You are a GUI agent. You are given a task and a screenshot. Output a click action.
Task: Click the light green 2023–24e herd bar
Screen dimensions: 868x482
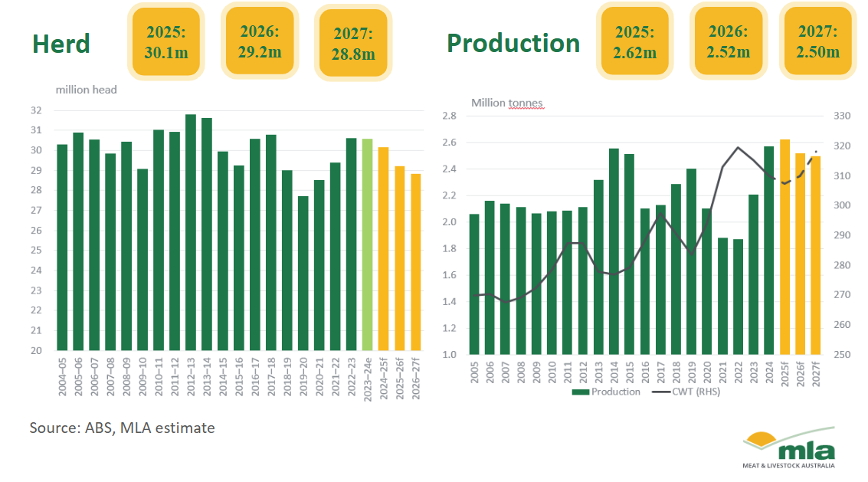point(367,244)
